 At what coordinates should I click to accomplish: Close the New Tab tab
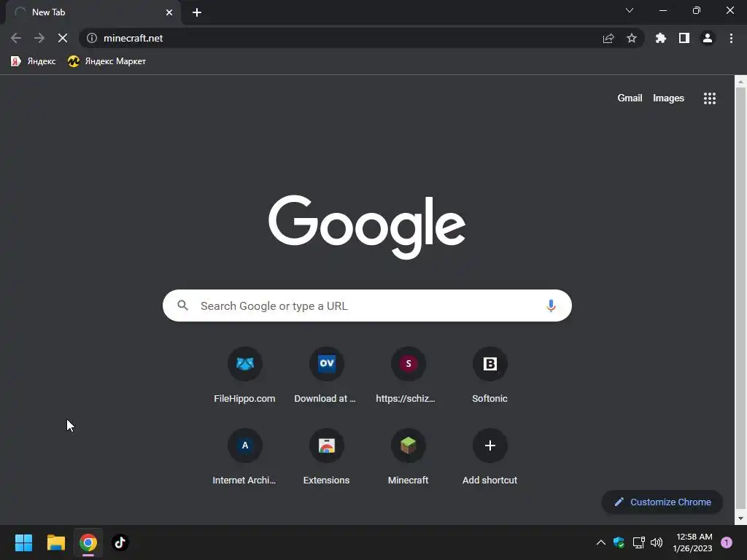169,12
